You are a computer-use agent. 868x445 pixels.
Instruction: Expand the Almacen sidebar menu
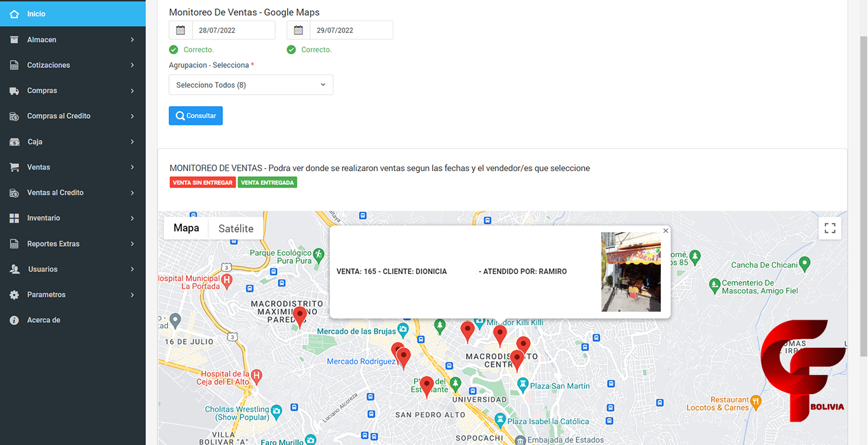(x=72, y=39)
